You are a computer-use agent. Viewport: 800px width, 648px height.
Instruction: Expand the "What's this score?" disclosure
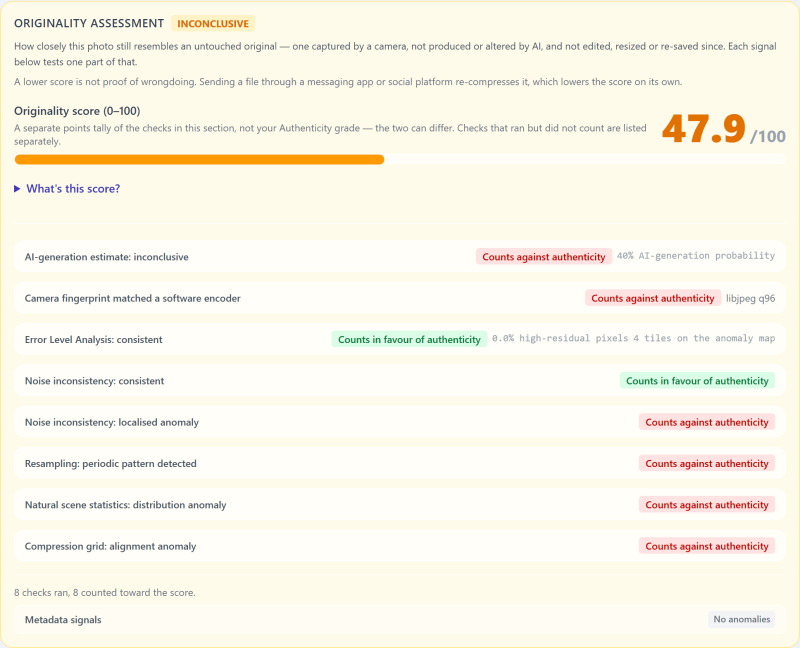click(x=67, y=189)
